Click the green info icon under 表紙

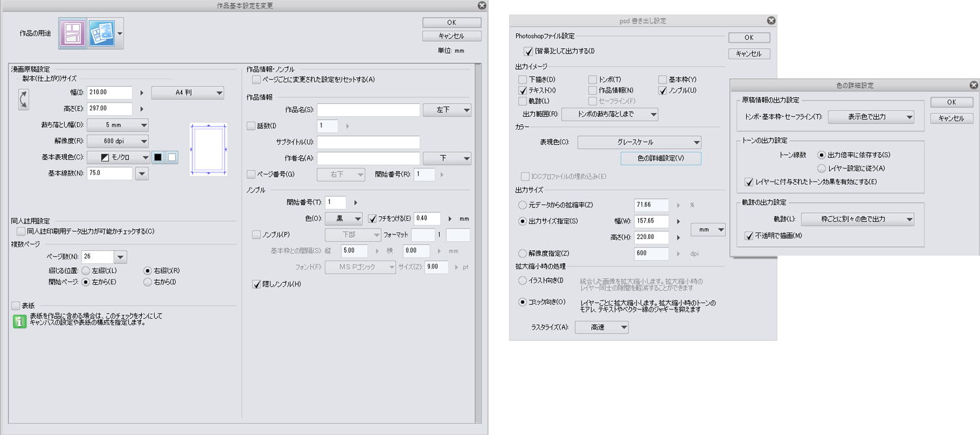(x=20, y=320)
